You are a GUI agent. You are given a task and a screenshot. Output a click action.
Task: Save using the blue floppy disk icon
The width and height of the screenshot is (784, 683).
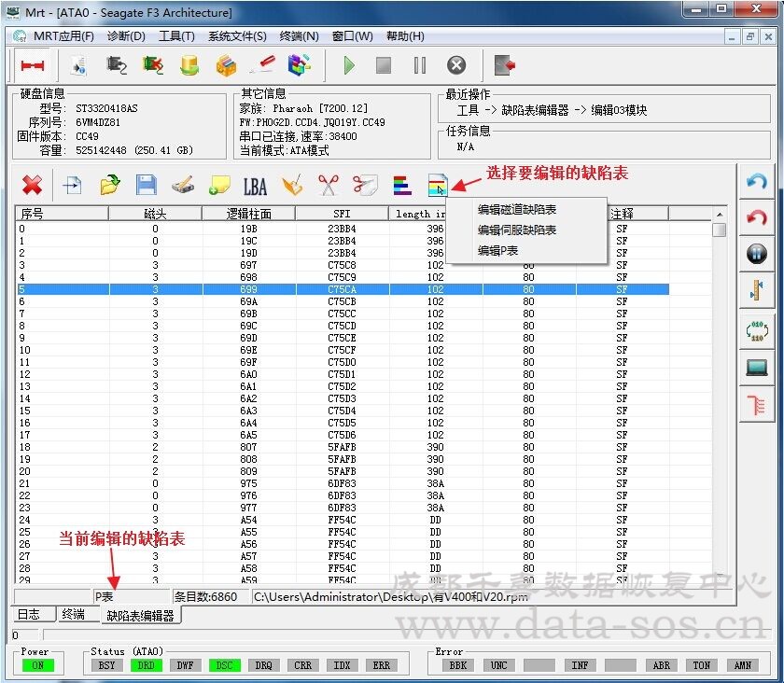147,185
